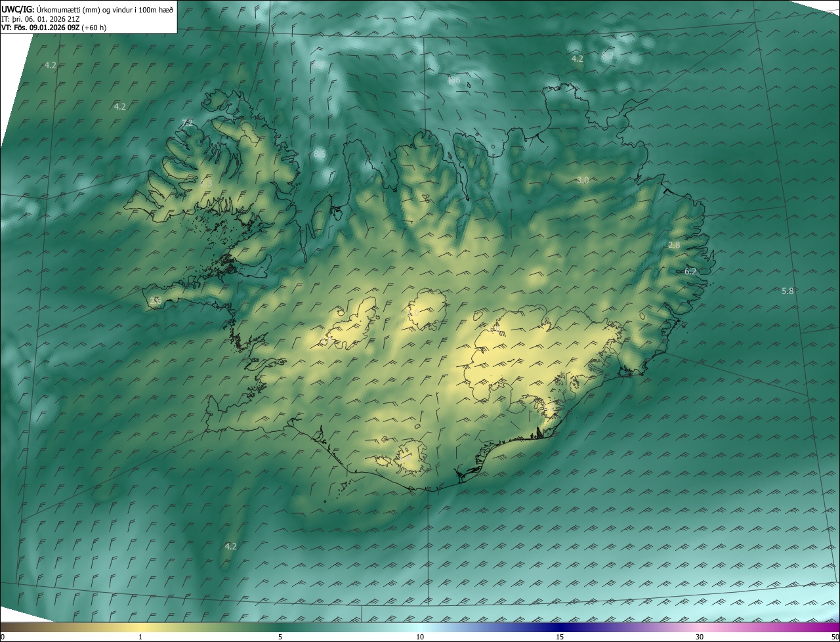Click the '5' tick on the color scale
Image resolution: width=840 pixels, height=642 pixels.
pos(280,637)
